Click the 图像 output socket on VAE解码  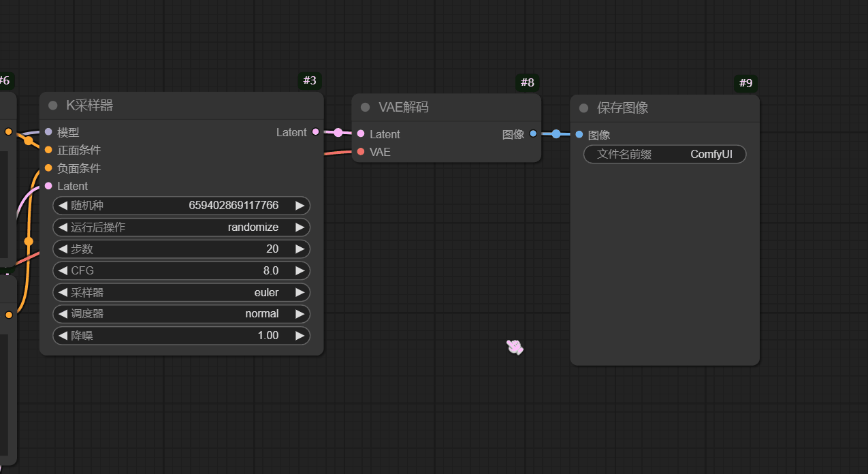click(533, 134)
